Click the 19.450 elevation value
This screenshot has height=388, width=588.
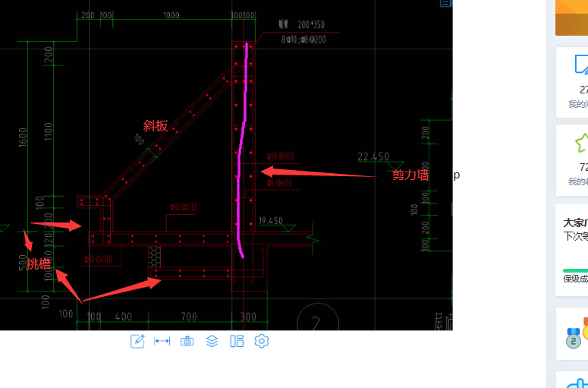click(x=270, y=221)
